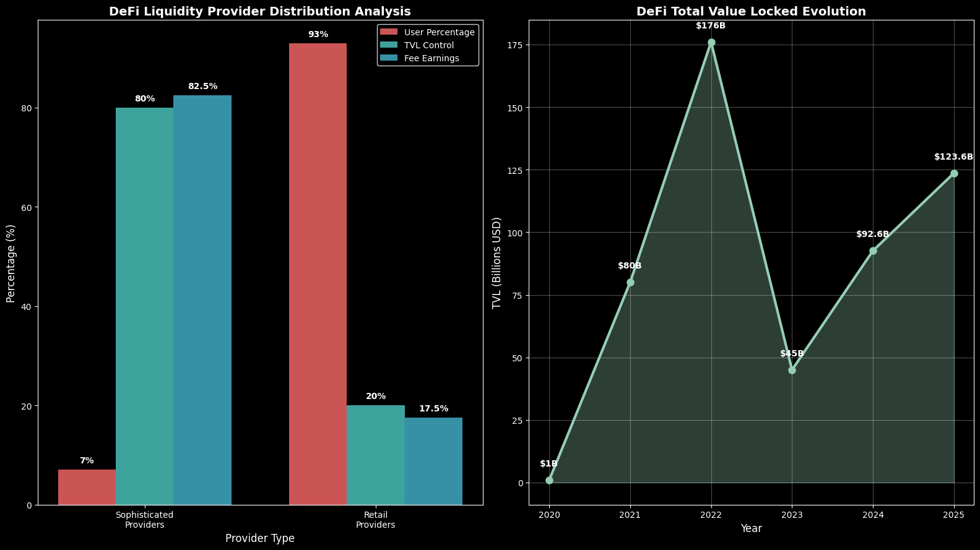Click the DeFi Liquidity Provider Distribution Analysis title
Image resolution: width=980 pixels, height=550 pixels.
pyautogui.click(x=260, y=11)
